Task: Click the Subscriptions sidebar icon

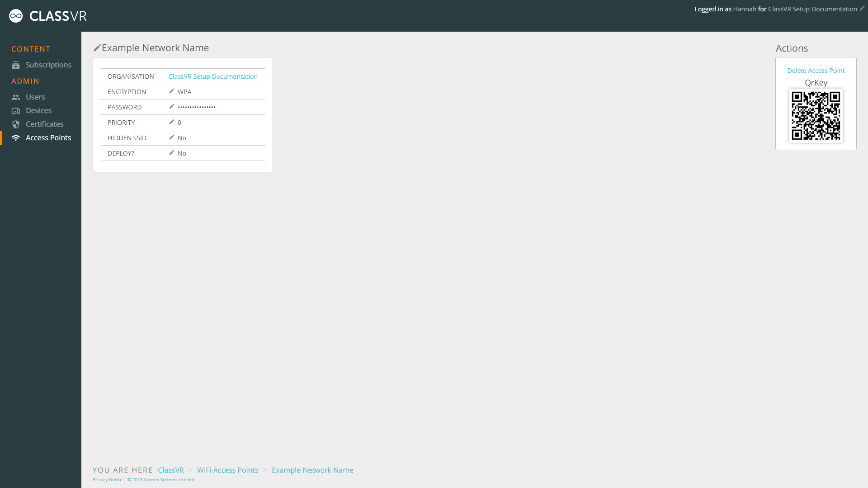Action: (16, 65)
